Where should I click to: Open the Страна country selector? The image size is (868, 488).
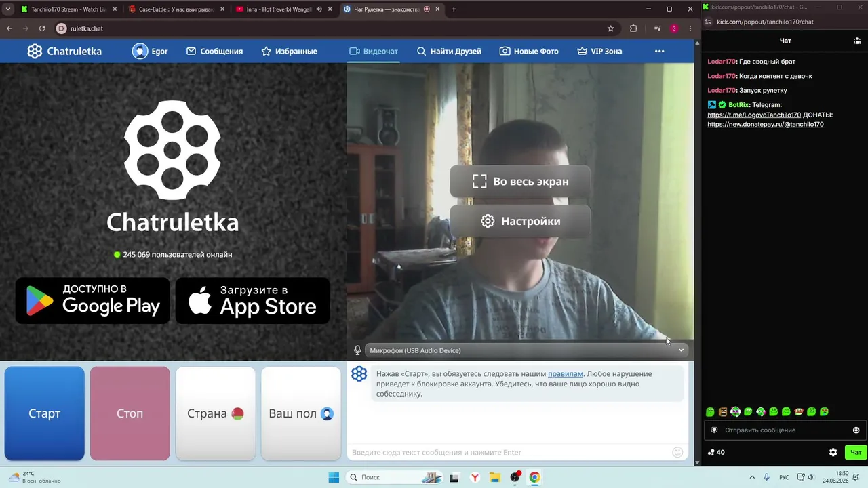click(216, 413)
